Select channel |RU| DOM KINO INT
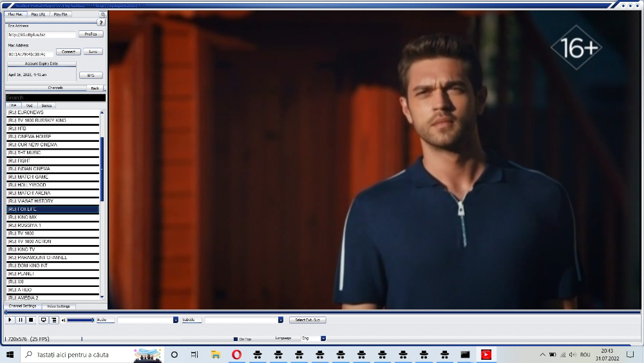Screen dimensions: 644x363 [x=53, y=266]
